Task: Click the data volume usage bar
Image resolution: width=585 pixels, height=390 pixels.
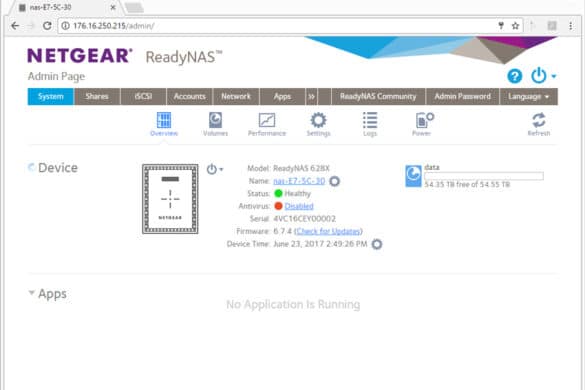Action: pyautogui.click(x=484, y=176)
